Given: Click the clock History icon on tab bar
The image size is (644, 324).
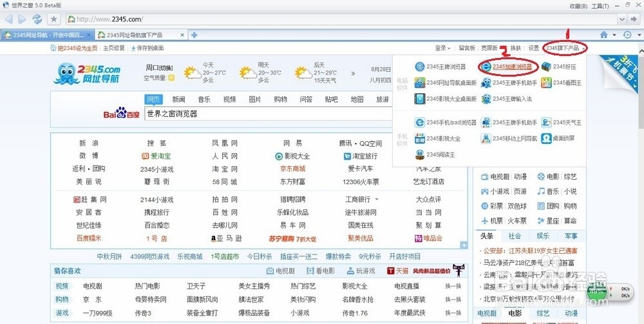Looking at the screenshot, I should click(x=627, y=35).
